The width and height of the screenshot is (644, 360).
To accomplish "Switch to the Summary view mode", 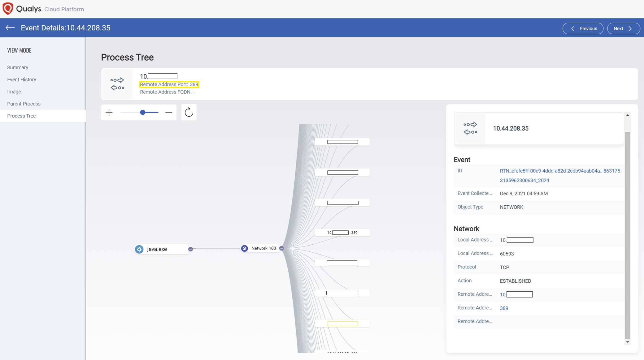I will pos(18,67).
